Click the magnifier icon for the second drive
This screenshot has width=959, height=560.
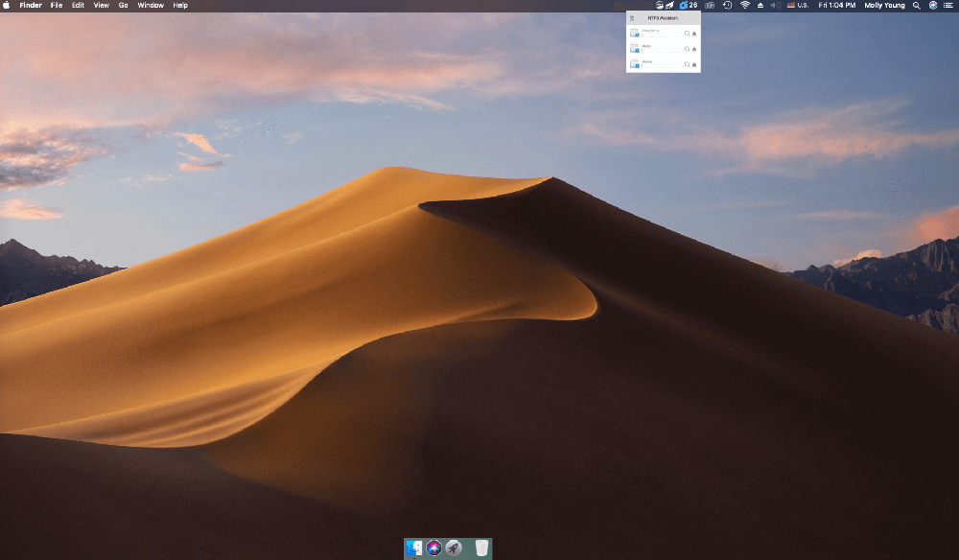pyautogui.click(x=687, y=49)
